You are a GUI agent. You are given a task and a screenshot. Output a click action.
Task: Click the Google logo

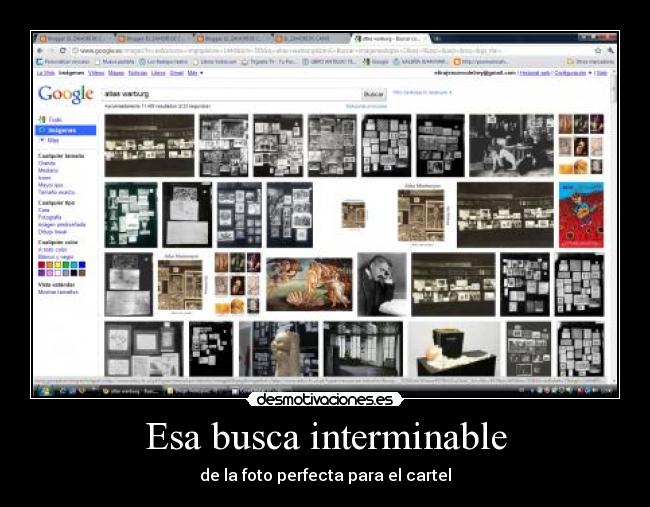[65, 95]
